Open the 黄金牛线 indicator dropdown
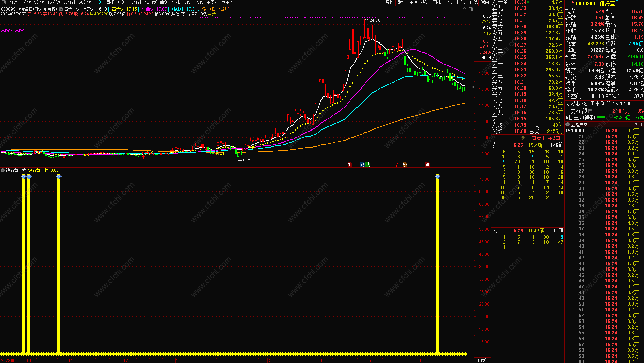This screenshot has height=363, width=644. [61, 9]
